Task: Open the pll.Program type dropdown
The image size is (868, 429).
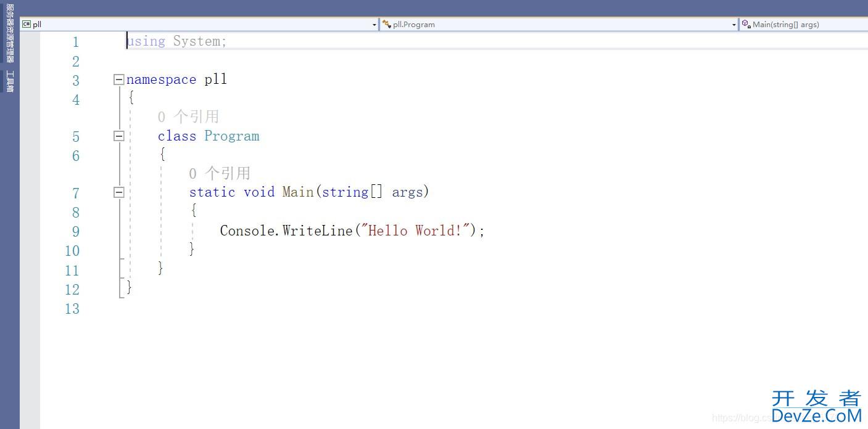Action: (x=559, y=24)
